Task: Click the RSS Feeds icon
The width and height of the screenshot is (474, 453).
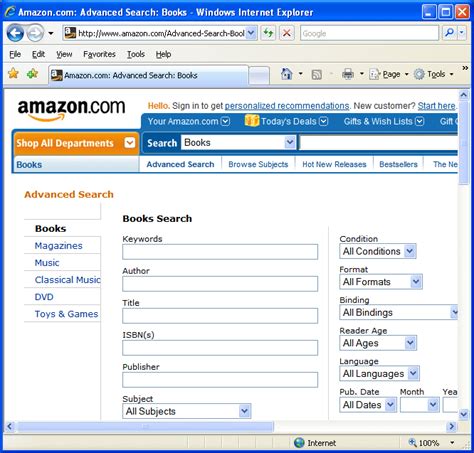Action: (316, 74)
